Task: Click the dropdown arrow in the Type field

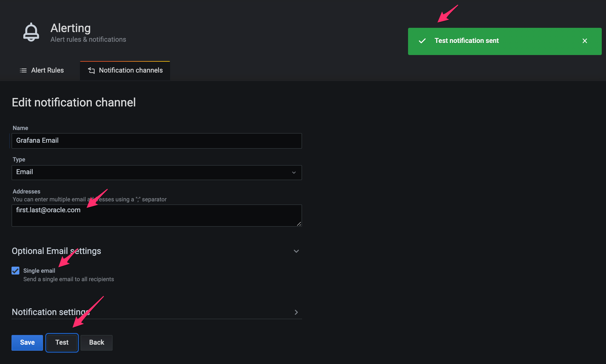Action: [294, 172]
